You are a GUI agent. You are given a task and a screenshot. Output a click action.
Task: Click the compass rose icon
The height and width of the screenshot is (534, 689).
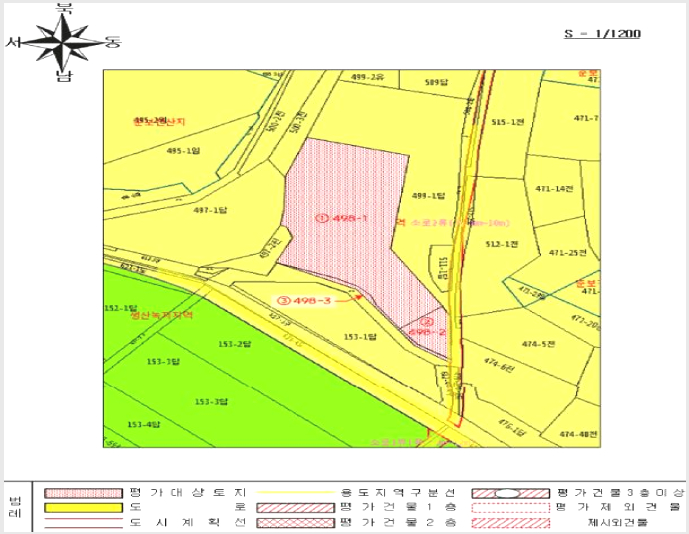(64, 43)
